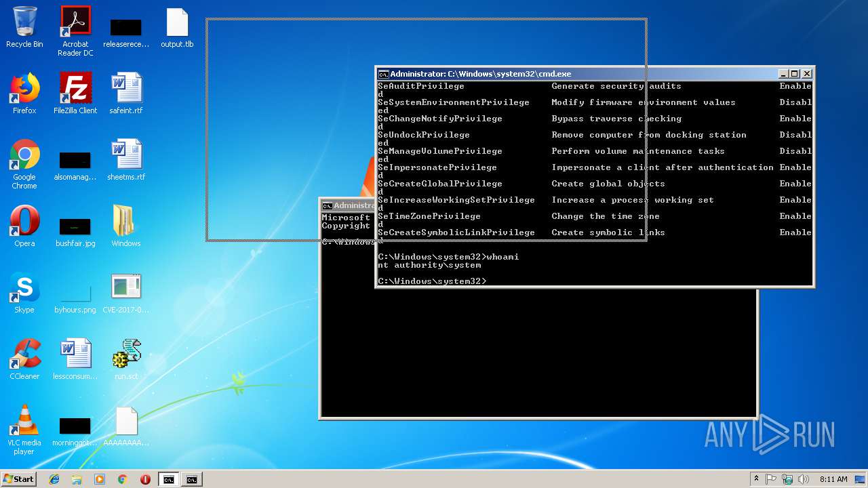Select the byhours.png image file
Image resolution: width=868 pixels, height=488 pixels.
coord(75,298)
